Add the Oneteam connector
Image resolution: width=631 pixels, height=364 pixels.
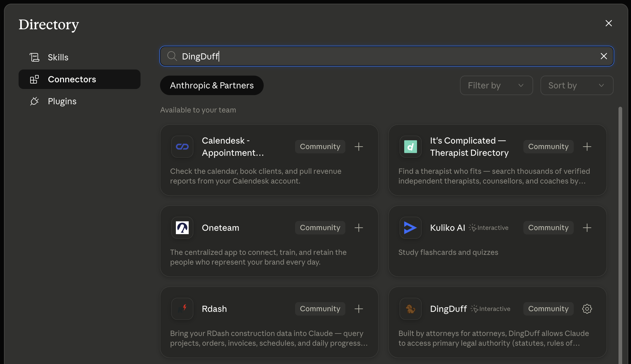[x=359, y=228]
